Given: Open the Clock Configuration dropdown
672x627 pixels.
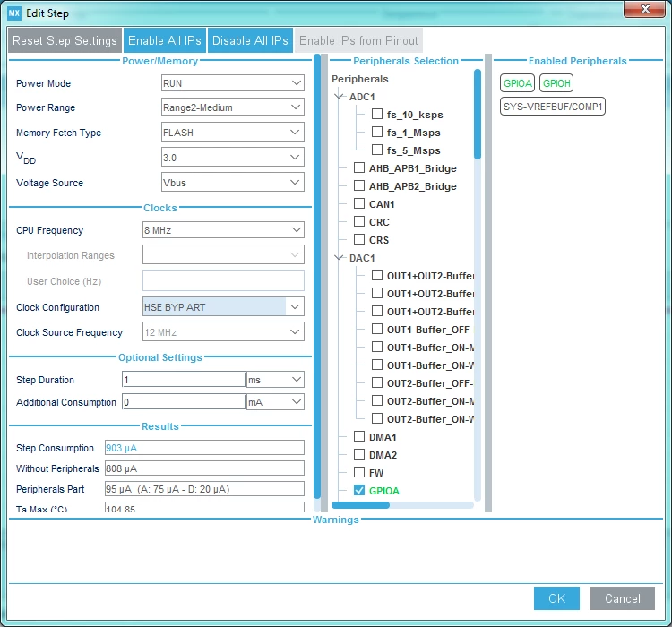Looking at the screenshot, I should click(x=223, y=307).
